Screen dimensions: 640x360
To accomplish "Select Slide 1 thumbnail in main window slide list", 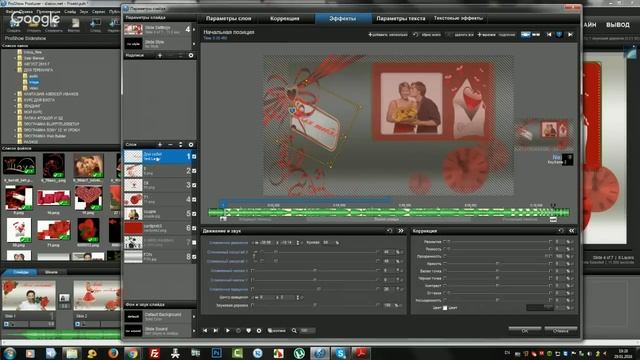I will [29, 295].
